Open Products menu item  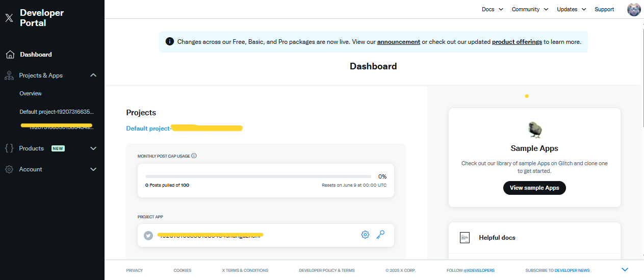coord(32,148)
